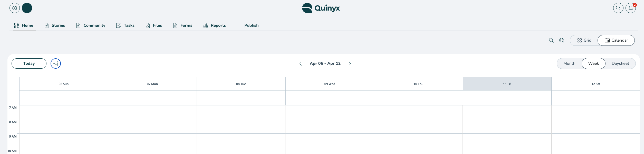Image resolution: width=644 pixels, height=154 pixels.
Task: Click the calendar search magnifier icon
Action: [551, 40]
